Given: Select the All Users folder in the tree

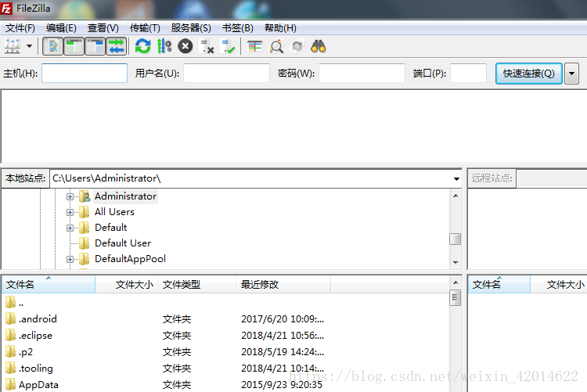Looking at the screenshot, I should [x=114, y=212].
